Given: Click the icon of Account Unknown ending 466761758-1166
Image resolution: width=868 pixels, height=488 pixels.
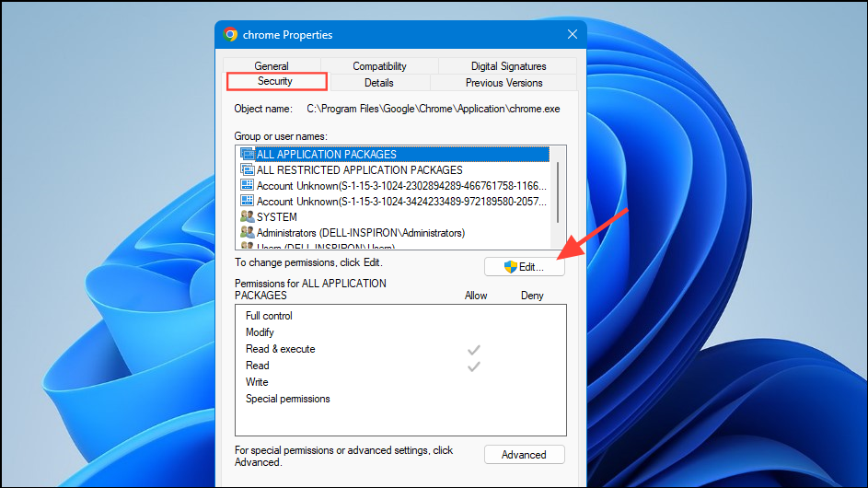Looking at the screenshot, I should 247,185.
